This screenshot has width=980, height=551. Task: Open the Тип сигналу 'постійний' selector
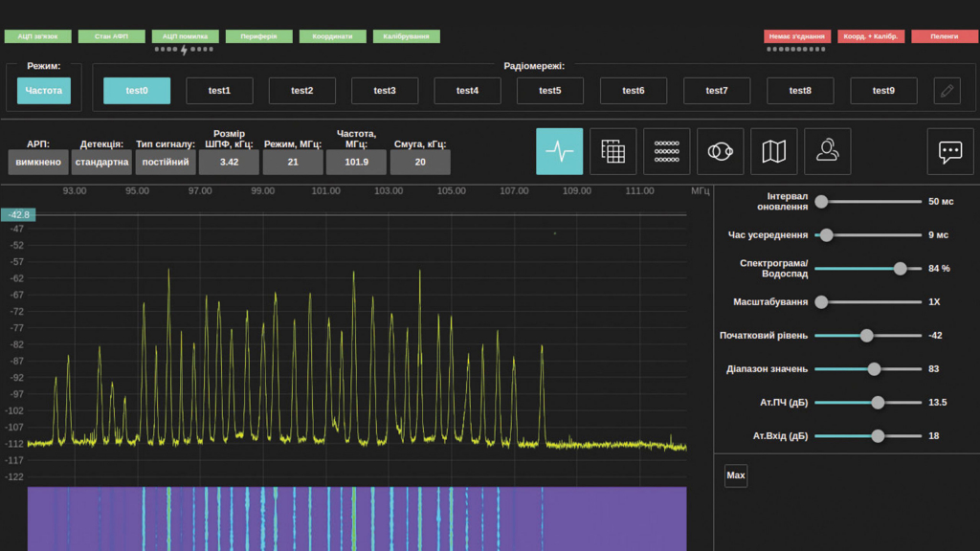click(x=167, y=162)
